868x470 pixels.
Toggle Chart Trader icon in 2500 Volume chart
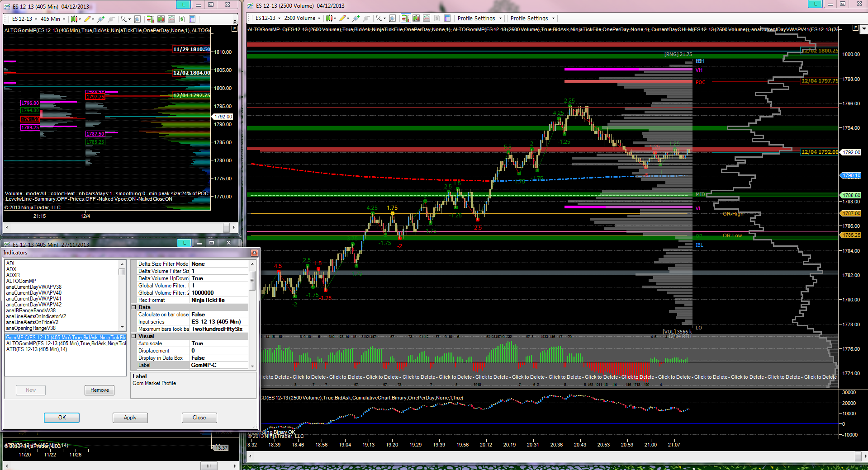pos(405,18)
